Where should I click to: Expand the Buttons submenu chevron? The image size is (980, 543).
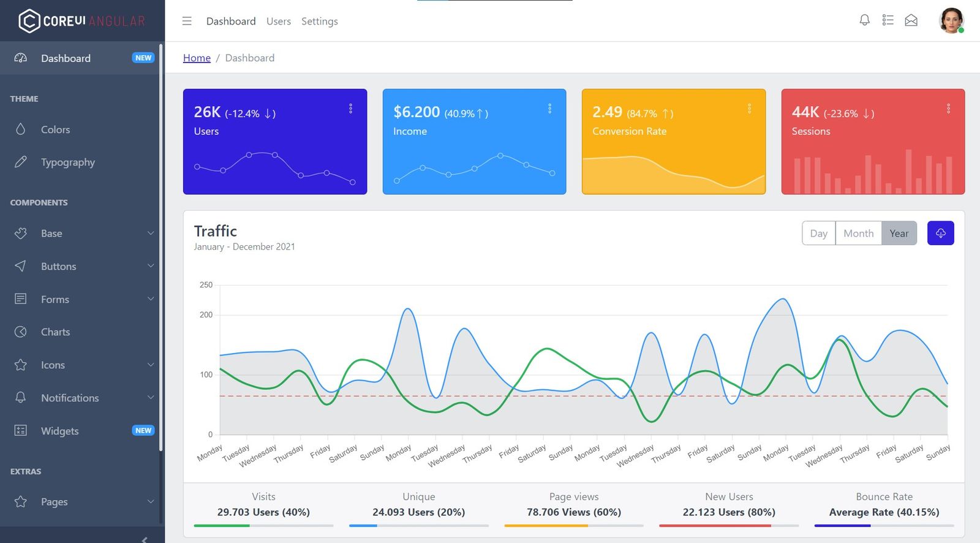151,266
